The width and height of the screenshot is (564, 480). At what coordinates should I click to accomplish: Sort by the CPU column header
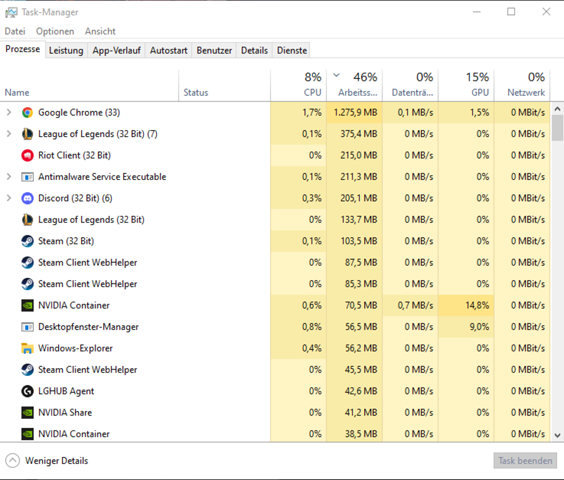click(299, 86)
